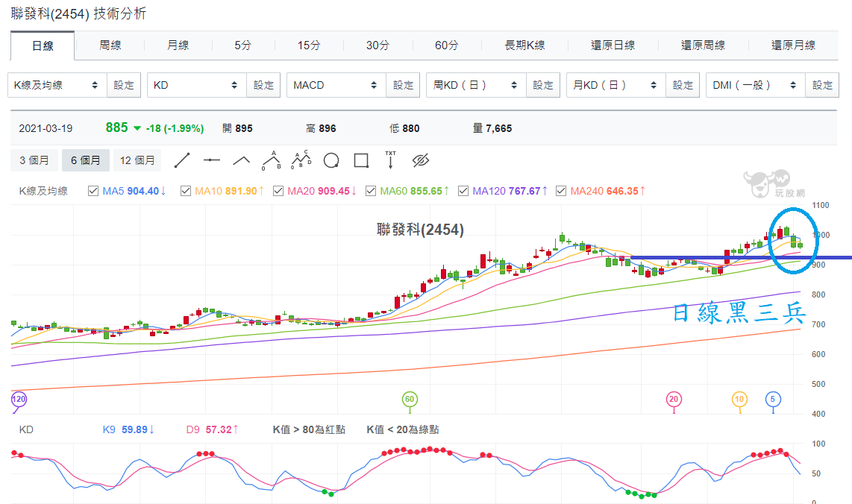Click 設定 next to the KD dropdown

coord(263,85)
